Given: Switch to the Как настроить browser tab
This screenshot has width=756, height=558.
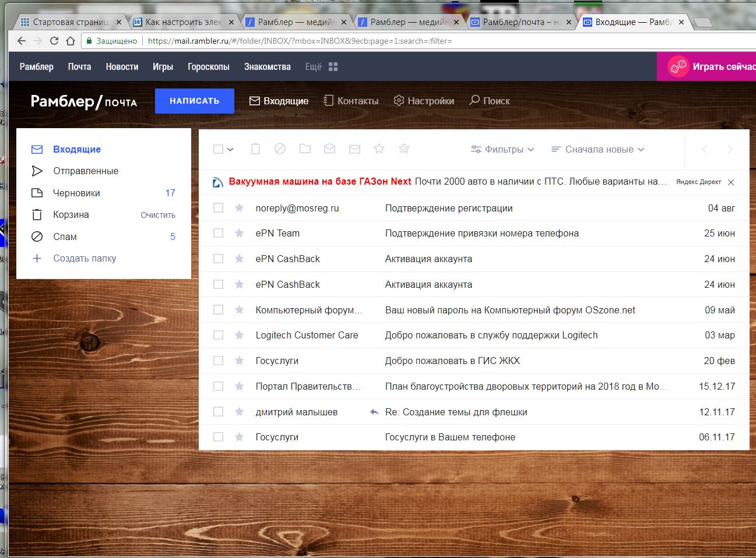Looking at the screenshot, I should (x=184, y=22).
